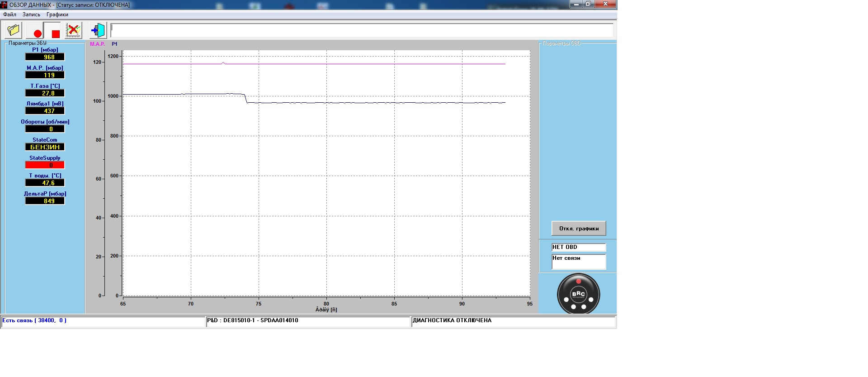This screenshot has width=868, height=377.
Task: Click the StateCom value БЕНЗИН
Action: coord(45,147)
